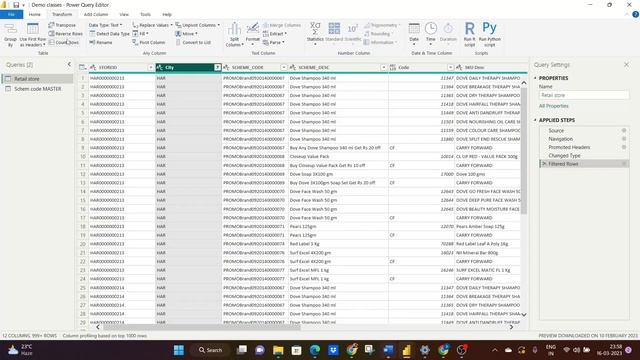Image resolution: width=640 pixels, height=360 pixels.
Task: Open the Windows Start menu
Action: pyautogui.click(x=179, y=350)
